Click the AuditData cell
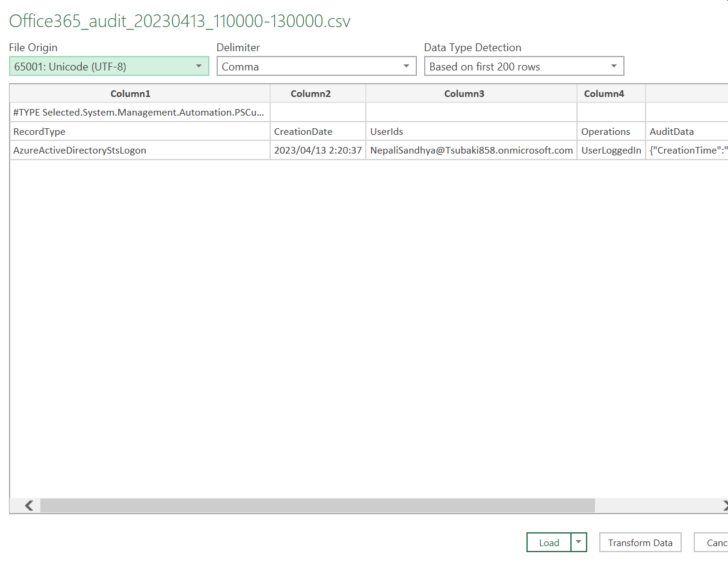Image resolution: width=728 pixels, height=563 pixels. click(686, 131)
